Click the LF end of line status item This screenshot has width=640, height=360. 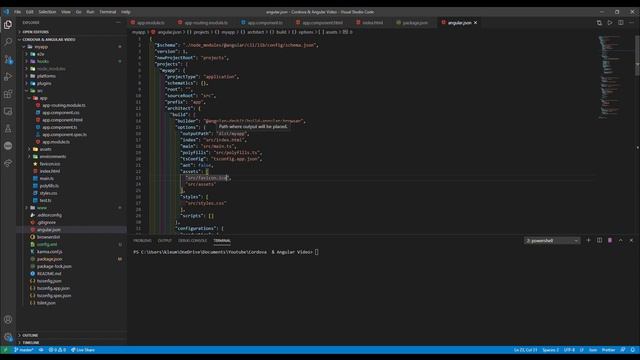click(582, 350)
